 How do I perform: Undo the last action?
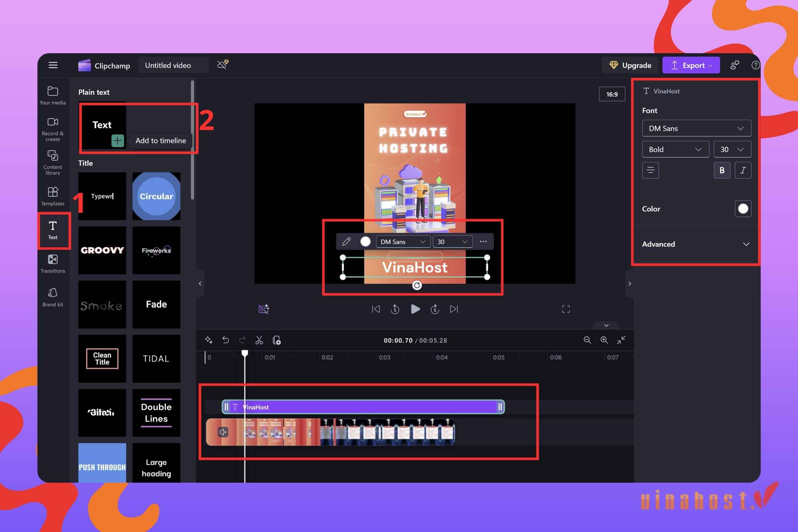click(x=226, y=340)
